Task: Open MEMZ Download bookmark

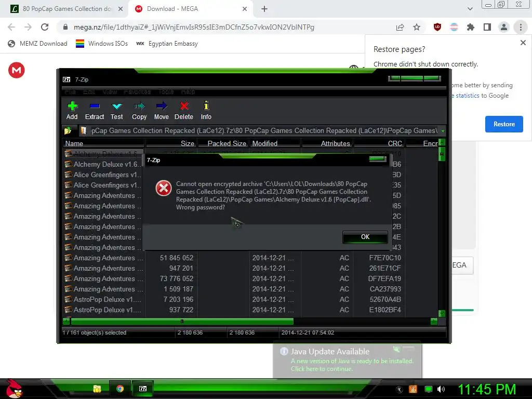Action: 37,44
